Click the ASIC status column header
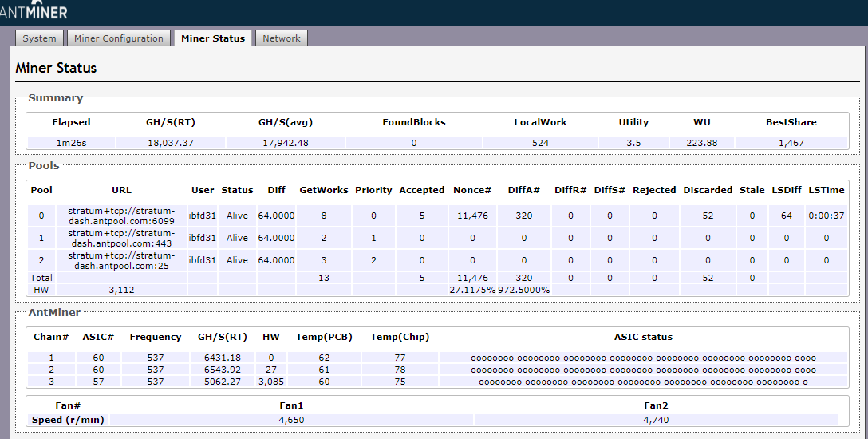The width and height of the screenshot is (868, 439). [x=643, y=337]
